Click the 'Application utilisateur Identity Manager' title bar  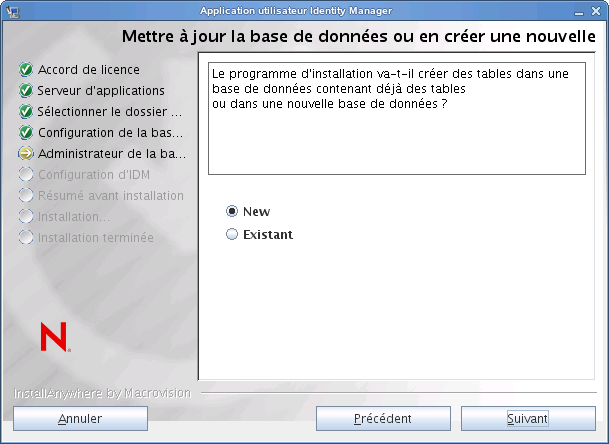(x=296, y=11)
